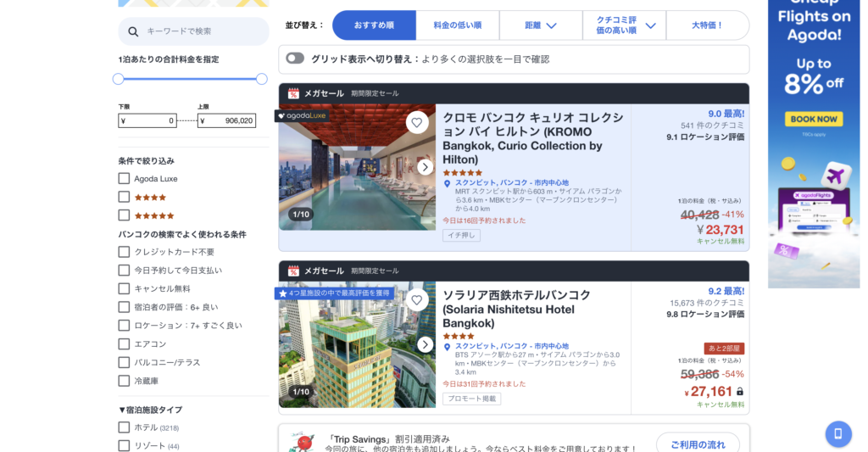This screenshot has height=452, width=868.
Task: Click the 15,673 件のクチコミ review count
Action: 707,303
